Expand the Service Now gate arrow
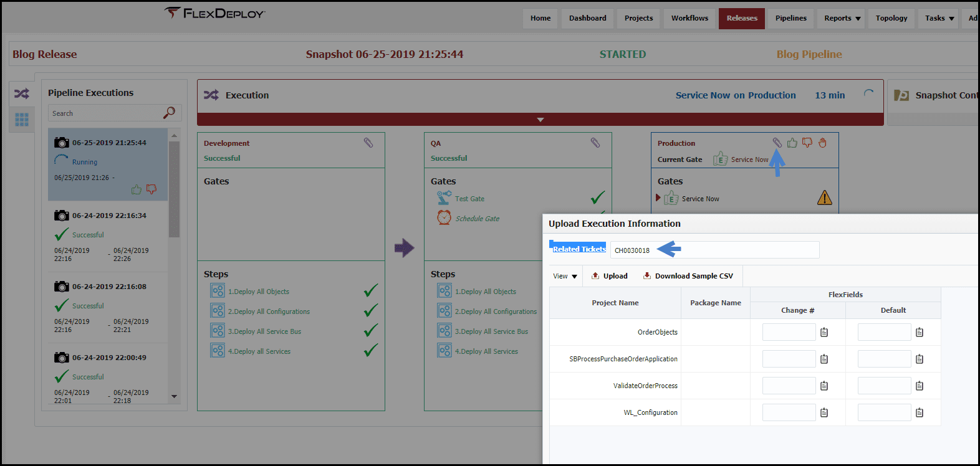 pos(658,197)
